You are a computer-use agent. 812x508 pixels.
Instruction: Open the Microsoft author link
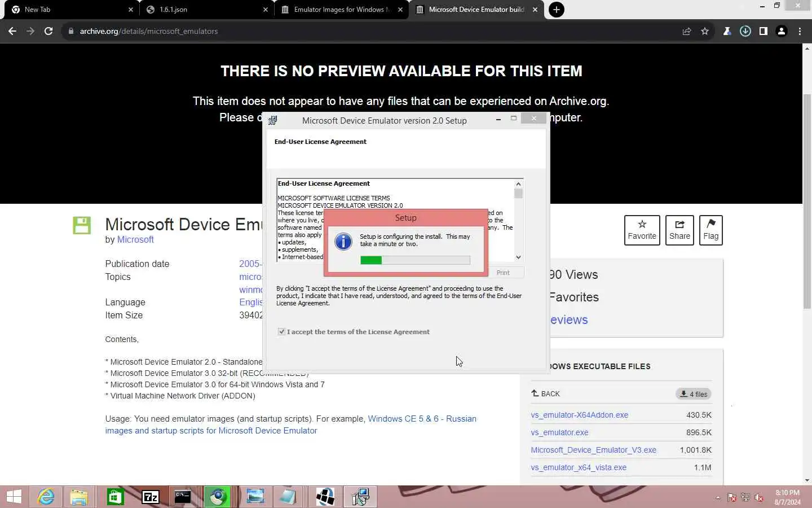(x=135, y=240)
